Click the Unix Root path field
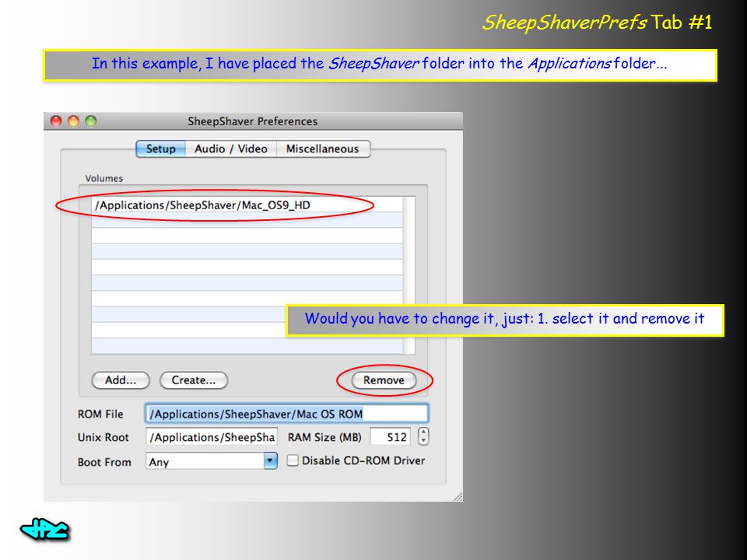Screen dimensions: 747x560 (x=212, y=437)
